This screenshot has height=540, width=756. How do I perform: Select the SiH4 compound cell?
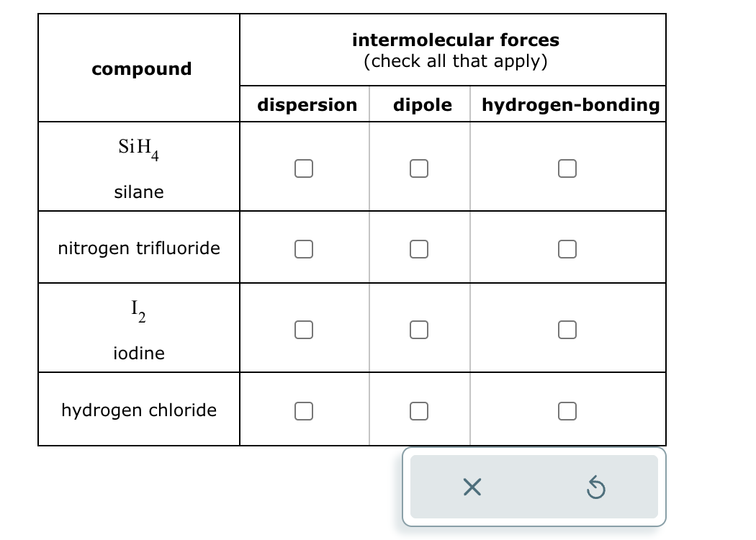(x=139, y=166)
